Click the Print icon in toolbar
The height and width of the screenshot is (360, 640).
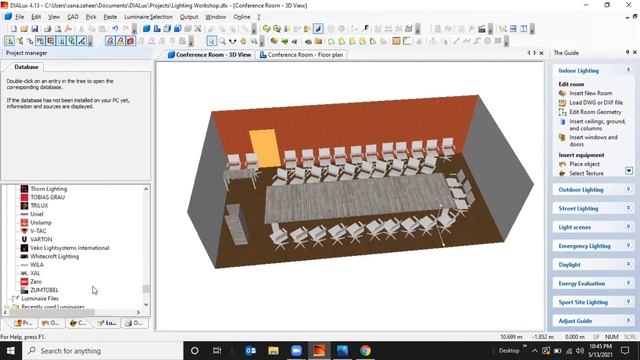(47, 29)
